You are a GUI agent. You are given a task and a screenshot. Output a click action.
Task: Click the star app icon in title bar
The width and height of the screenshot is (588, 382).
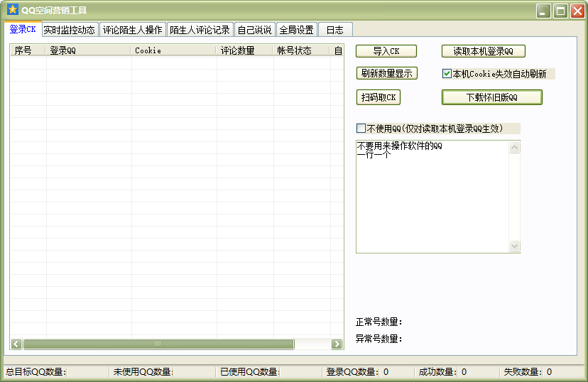12,10
